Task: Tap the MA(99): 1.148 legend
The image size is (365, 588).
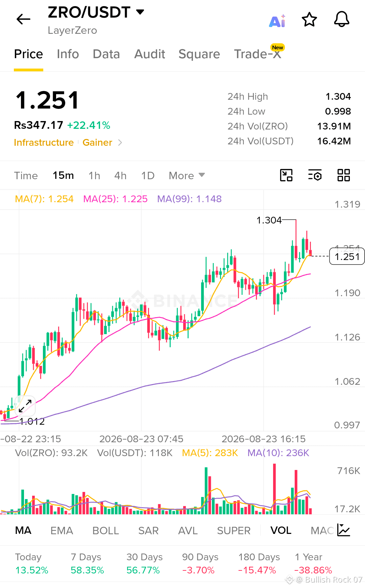Action: click(x=189, y=199)
